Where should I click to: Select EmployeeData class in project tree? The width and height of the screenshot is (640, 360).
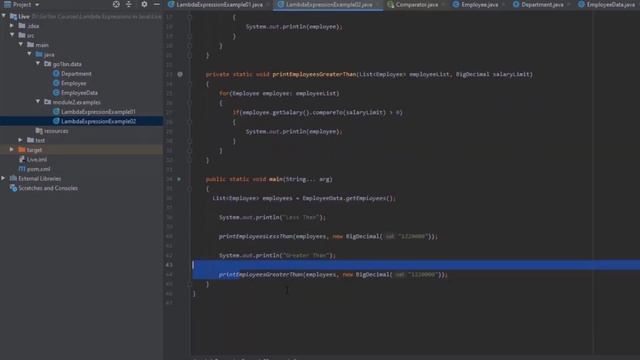tap(79, 93)
